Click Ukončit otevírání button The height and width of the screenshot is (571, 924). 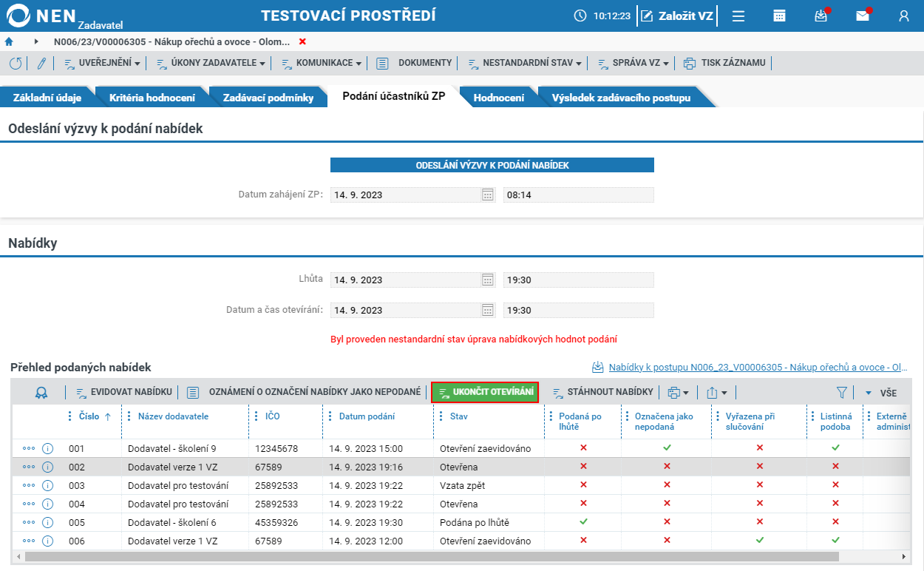click(x=485, y=392)
